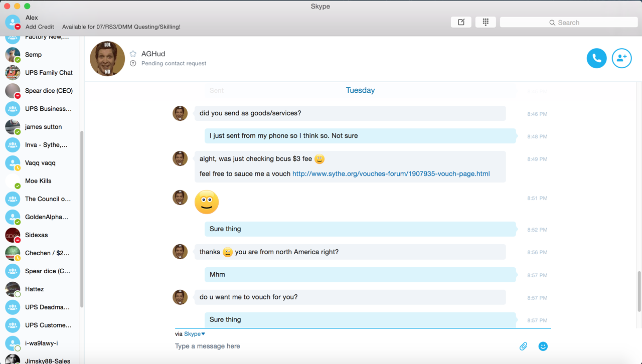Add people to this AGHud conversation
This screenshot has width=642, height=364.
pos(621,58)
